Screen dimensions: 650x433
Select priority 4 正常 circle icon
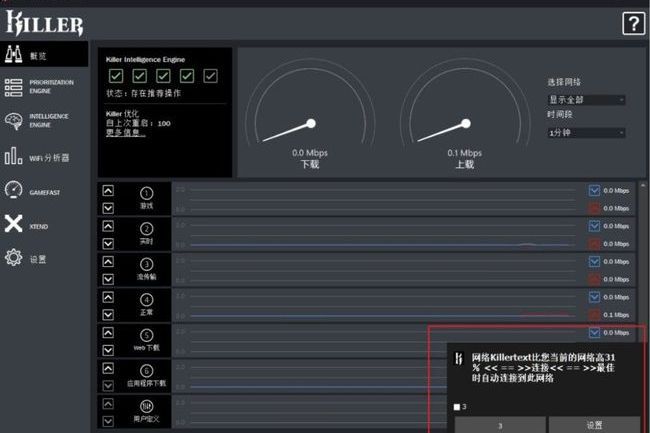pos(146,300)
